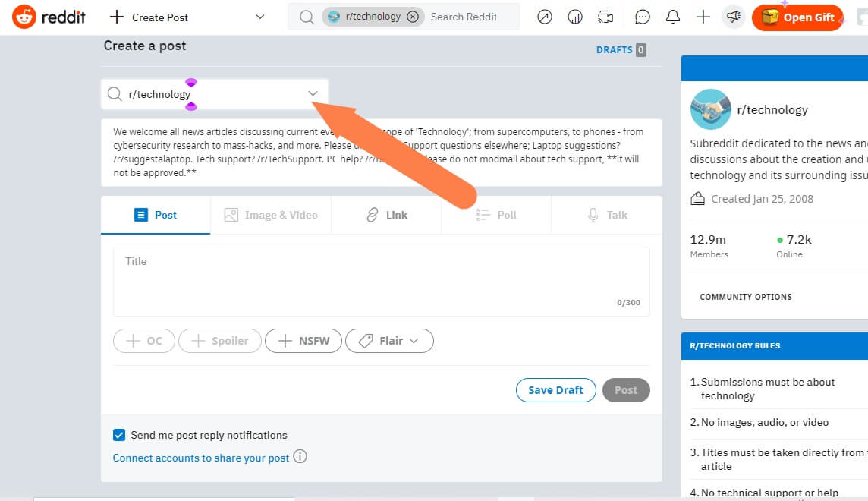Check notifications via the bell icon

coord(673,17)
